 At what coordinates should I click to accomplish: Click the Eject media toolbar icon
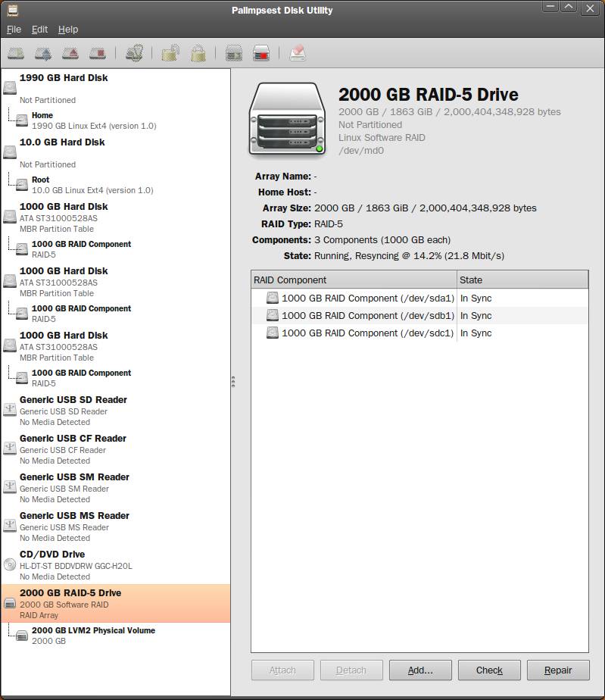70,54
